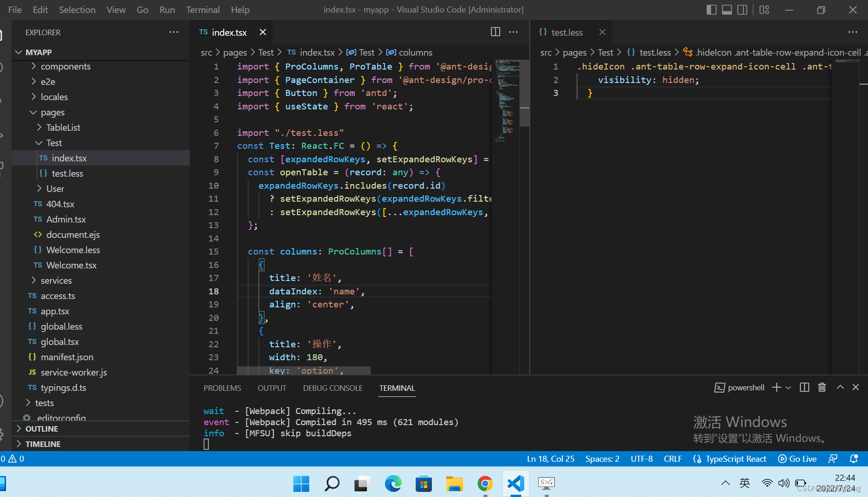The height and width of the screenshot is (497, 868).
Task: Open File Explorer from taskbar
Action: tap(454, 484)
